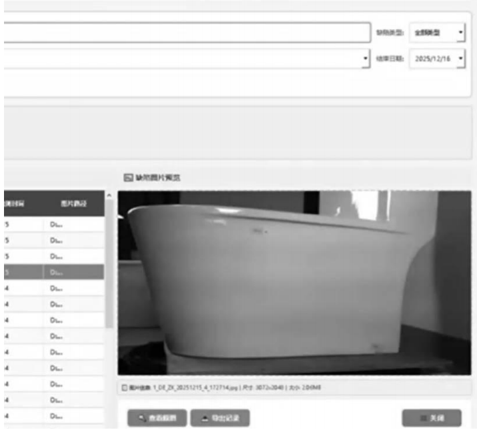Open the wide combo box left of 结束日期
Image resolution: width=477 pixels, height=448 pixels.
[x=364, y=59]
